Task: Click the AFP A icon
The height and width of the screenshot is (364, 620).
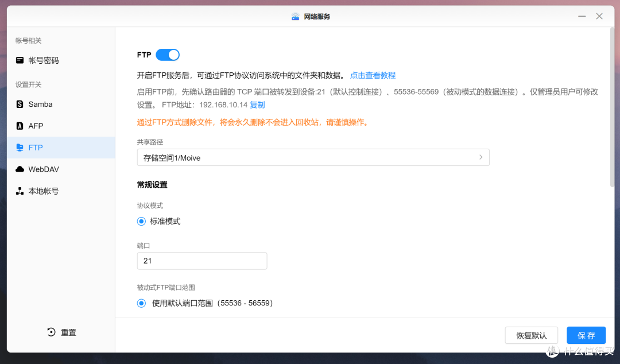Action: [20, 126]
